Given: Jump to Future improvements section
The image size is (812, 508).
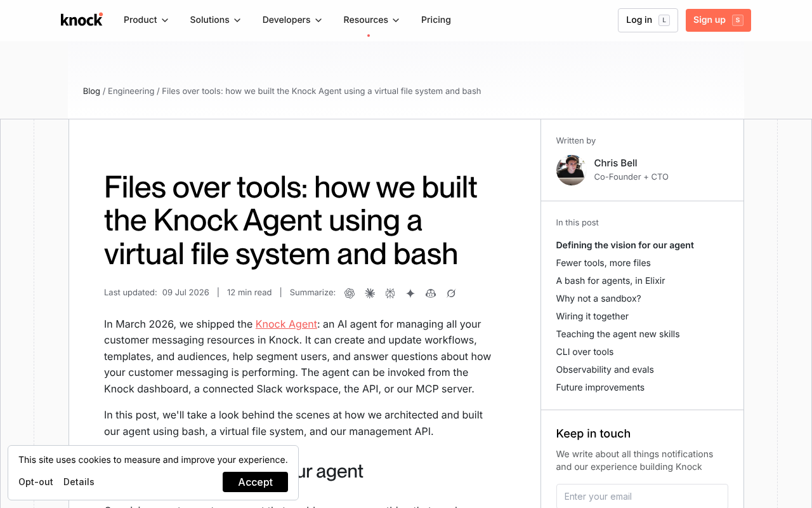Looking at the screenshot, I should 600,387.
